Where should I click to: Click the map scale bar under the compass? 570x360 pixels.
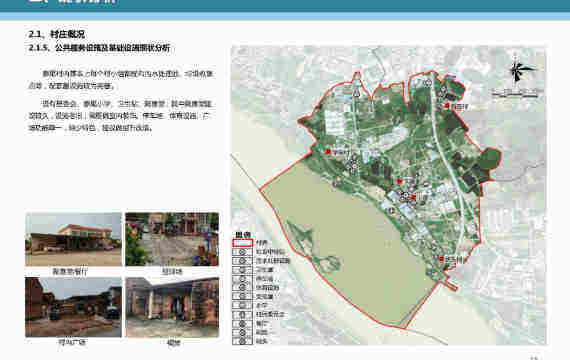point(514,92)
